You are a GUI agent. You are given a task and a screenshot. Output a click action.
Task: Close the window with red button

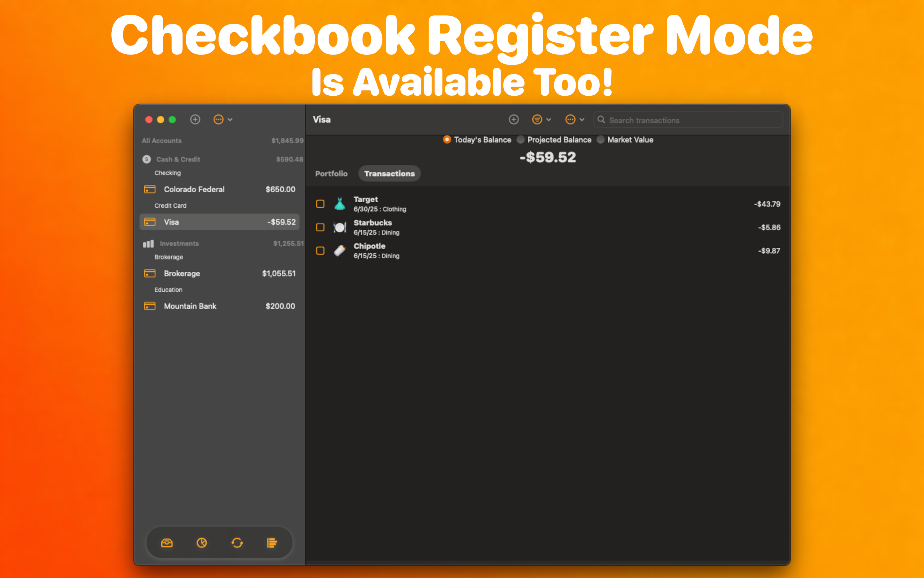[x=149, y=120]
